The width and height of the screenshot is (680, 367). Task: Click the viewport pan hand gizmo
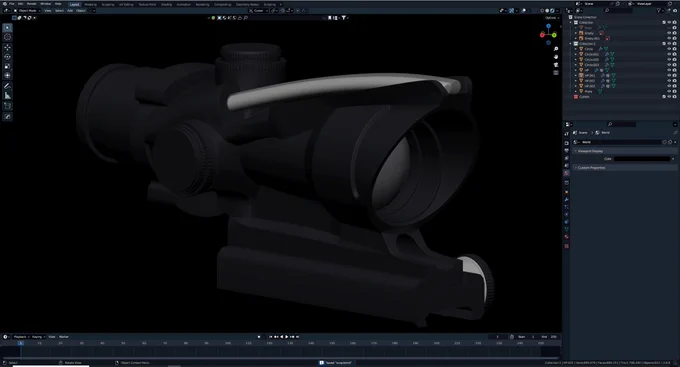[556, 57]
